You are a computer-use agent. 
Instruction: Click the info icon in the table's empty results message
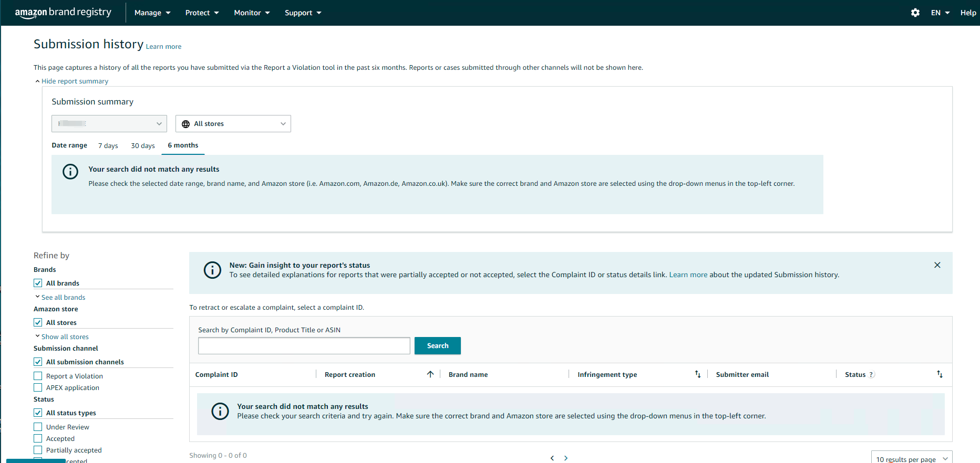pyautogui.click(x=220, y=411)
